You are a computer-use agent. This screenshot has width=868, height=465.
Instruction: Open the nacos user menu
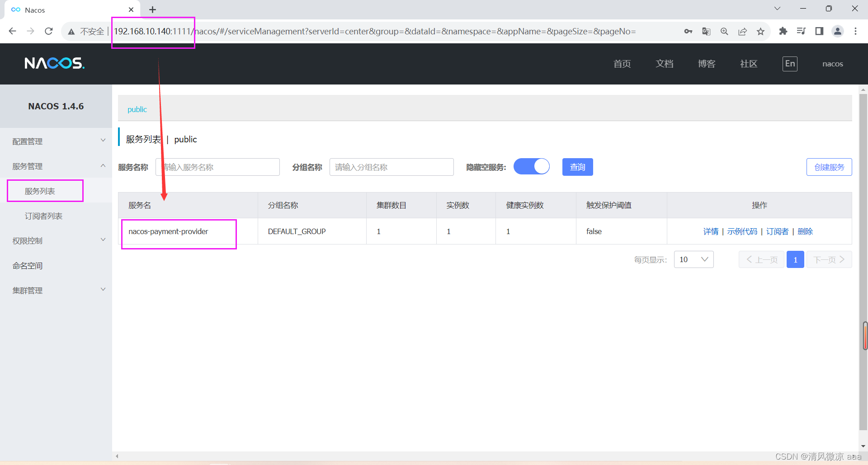833,64
